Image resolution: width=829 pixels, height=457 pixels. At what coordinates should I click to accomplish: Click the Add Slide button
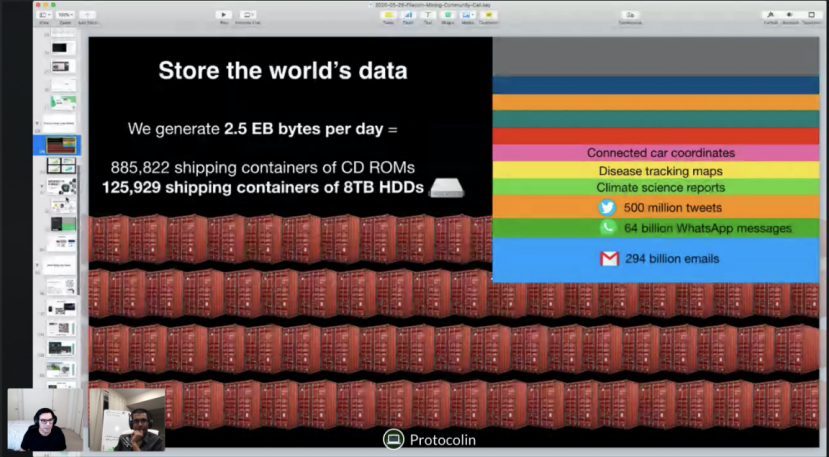pyautogui.click(x=87, y=15)
